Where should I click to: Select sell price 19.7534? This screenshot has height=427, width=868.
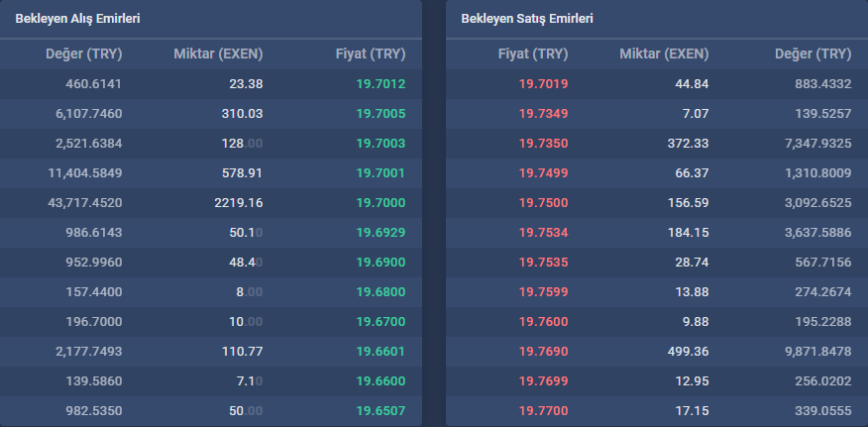544,233
